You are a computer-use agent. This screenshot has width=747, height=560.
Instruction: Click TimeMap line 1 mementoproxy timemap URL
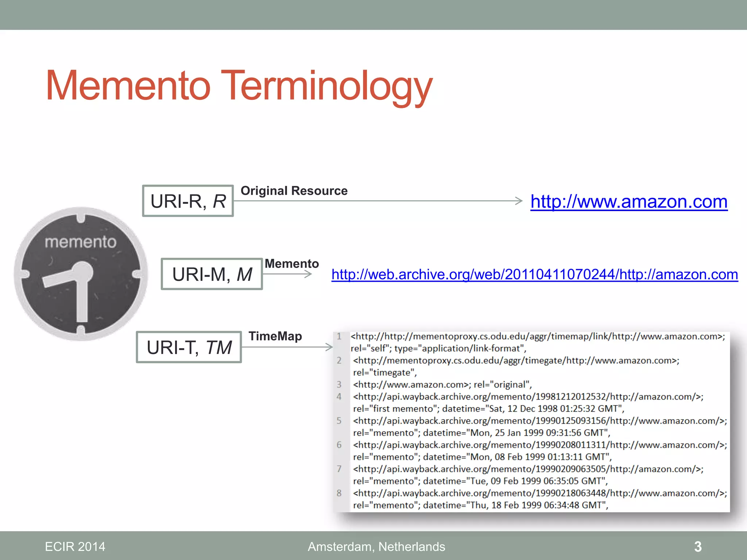538,336
